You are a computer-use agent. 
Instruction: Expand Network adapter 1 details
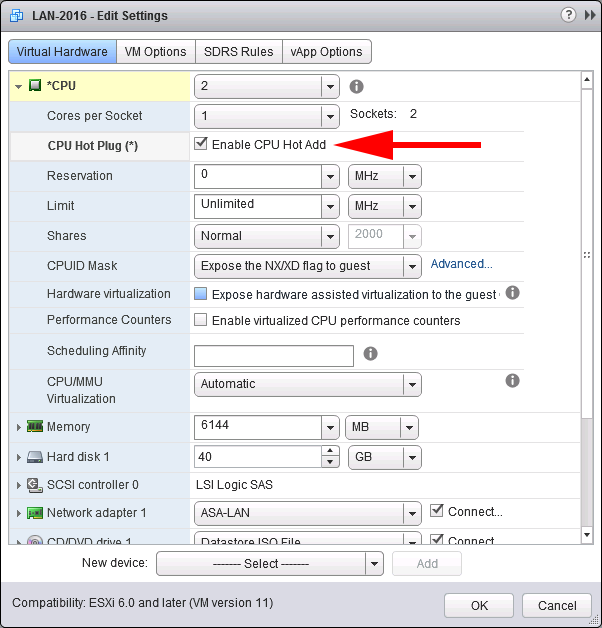point(18,513)
